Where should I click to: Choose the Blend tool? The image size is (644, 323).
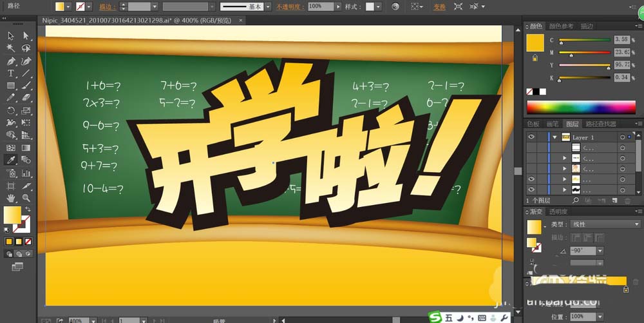click(26, 160)
